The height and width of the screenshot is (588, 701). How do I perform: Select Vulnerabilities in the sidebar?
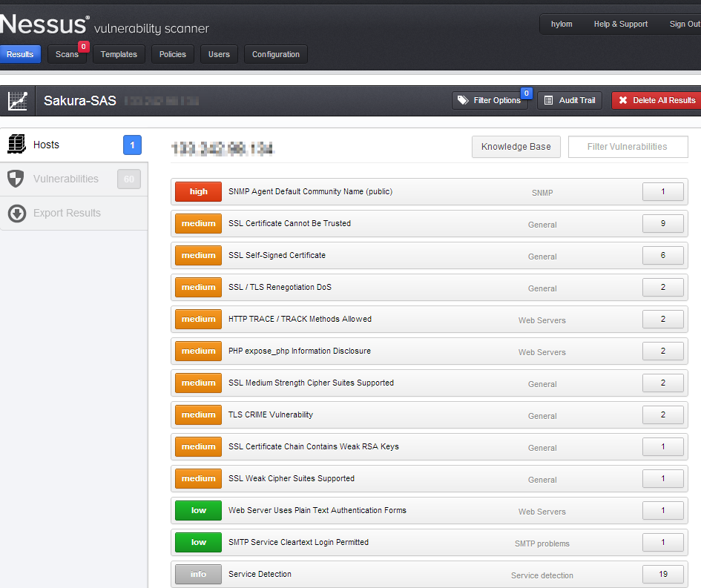pyautogui.click(x=73, y=179)
